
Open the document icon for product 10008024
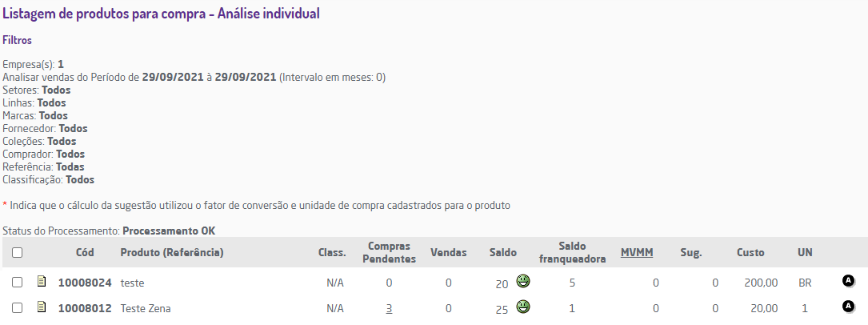pyautogui.click(x=42, y=282)
